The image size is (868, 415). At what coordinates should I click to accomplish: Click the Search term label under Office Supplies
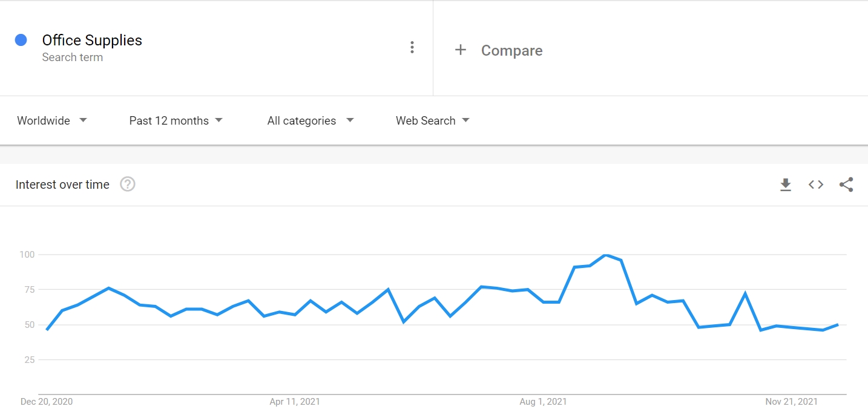pos(73,57)
